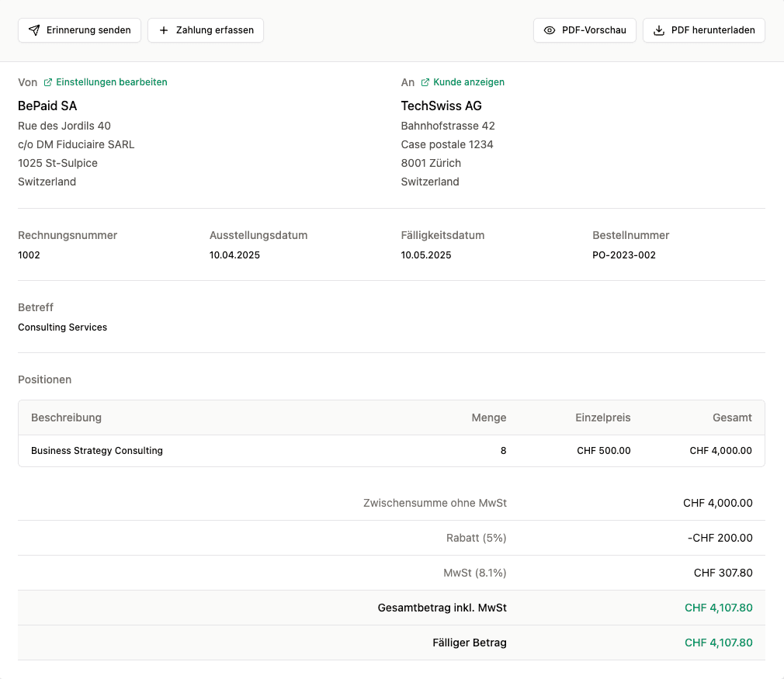Click address line Rue des Jordils 40

[x=64, y=126]
